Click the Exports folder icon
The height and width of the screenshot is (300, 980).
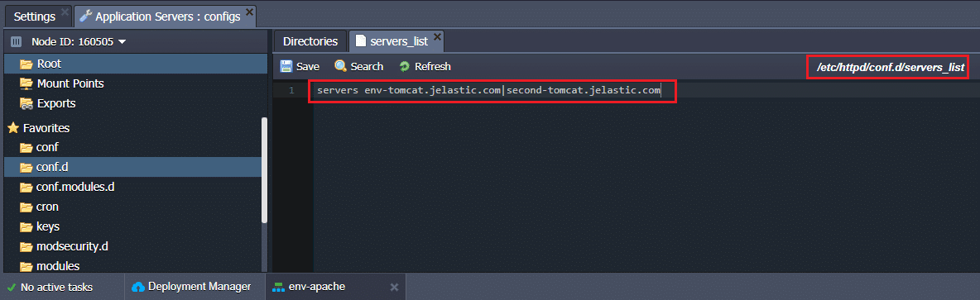[26, 103]
